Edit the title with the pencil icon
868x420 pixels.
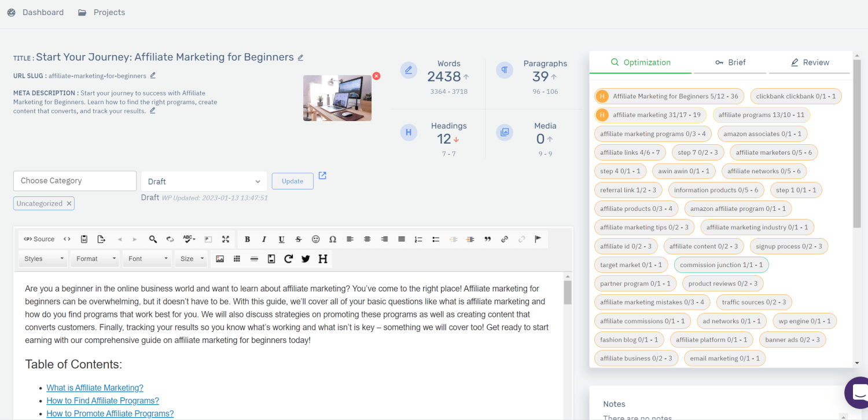pyautogui.click(x=300, y=57)
